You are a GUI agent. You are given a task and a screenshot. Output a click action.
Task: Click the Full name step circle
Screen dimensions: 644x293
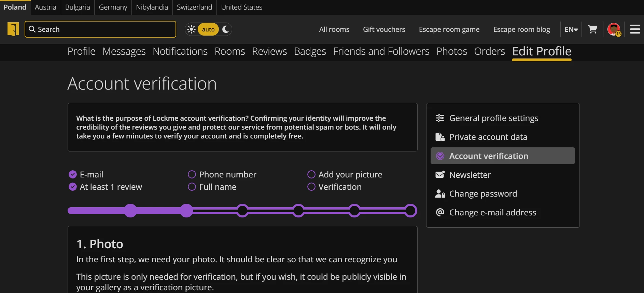pos(192,187)
